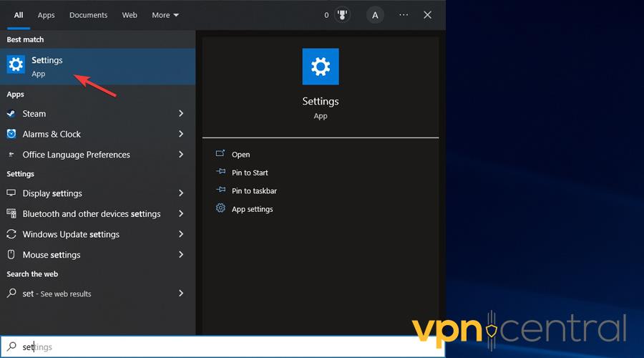The image size is (644, 358).
Task: Click into the search text field
Action: (x=223, y=347)
